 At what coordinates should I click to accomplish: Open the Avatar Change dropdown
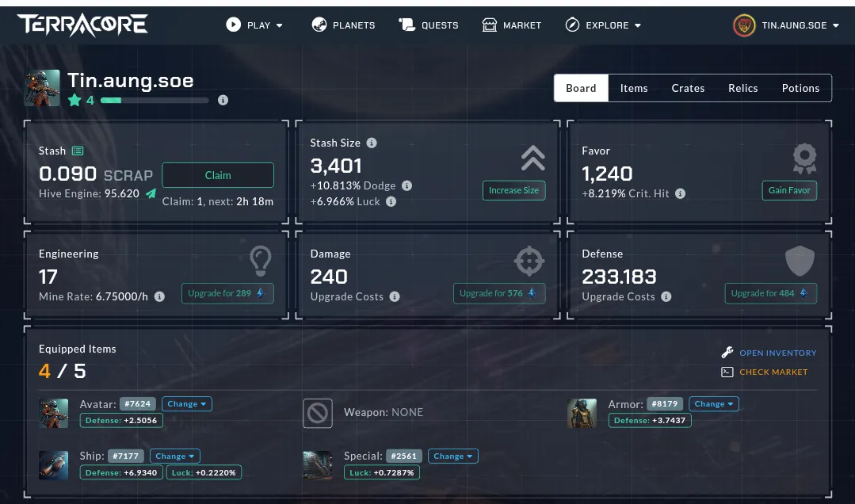click(x=186, y=404)
